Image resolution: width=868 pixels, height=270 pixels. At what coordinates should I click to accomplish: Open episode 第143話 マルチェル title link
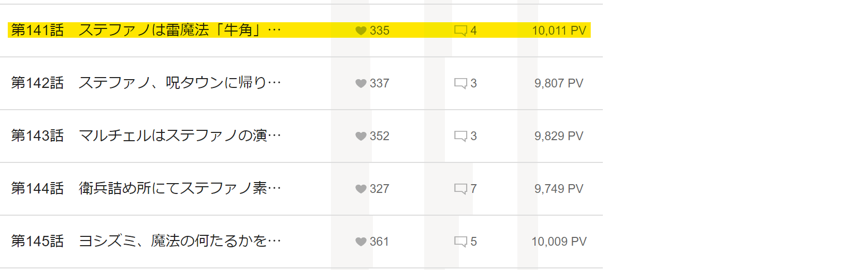coord(146,136)
